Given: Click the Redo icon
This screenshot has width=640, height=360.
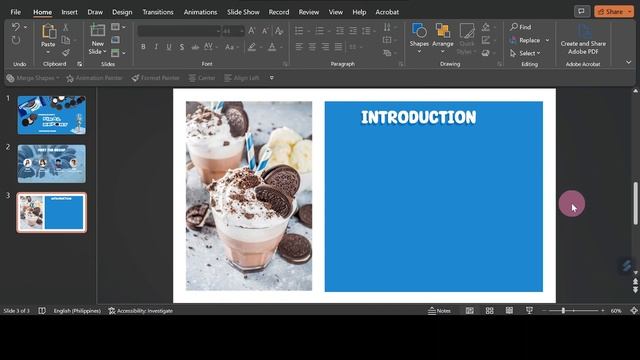Looking at the screenshot, I should point(16,40).
